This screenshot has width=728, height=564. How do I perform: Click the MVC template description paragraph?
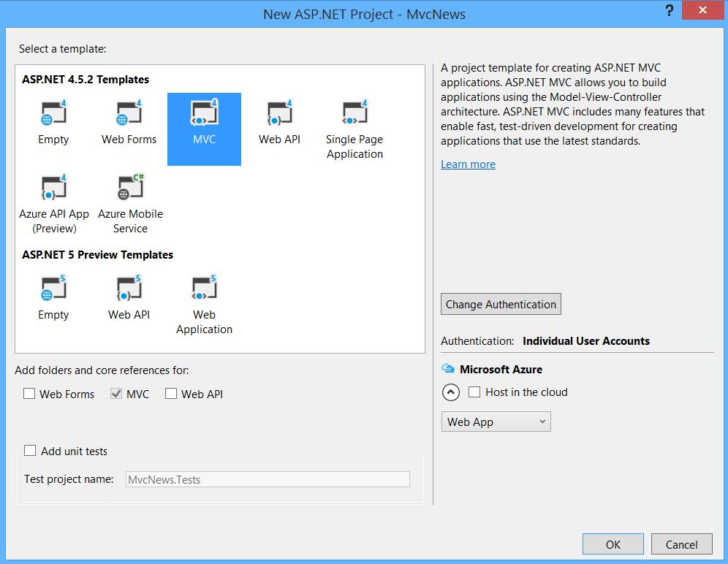pyautogui.click(x=572, y=104)
